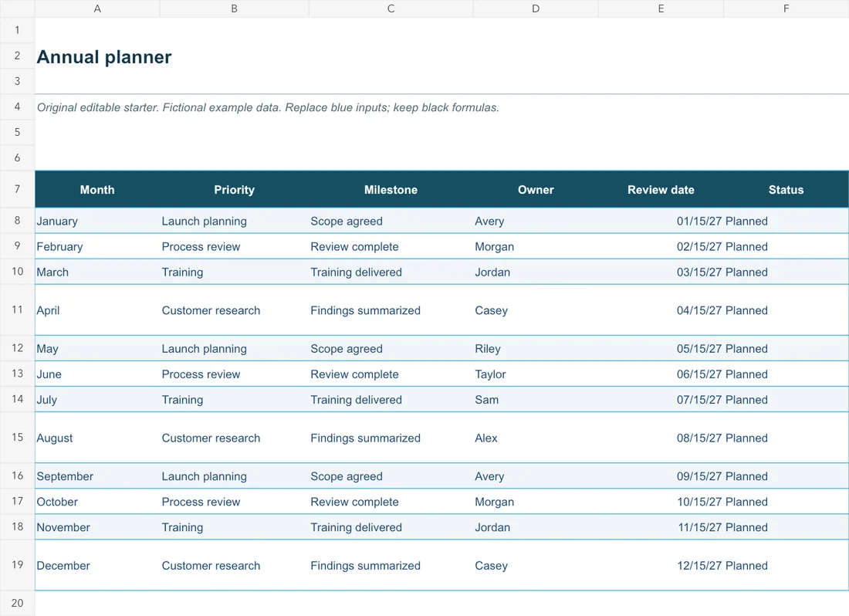Select the row 11 header number
Viewport: 849px width, 616px height.
coord(17,310)
